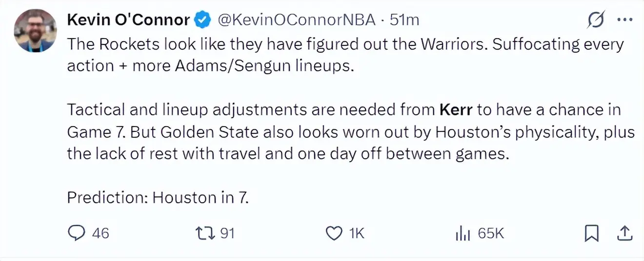Click the Grok slashed-circle icon

tap(595, 21)
